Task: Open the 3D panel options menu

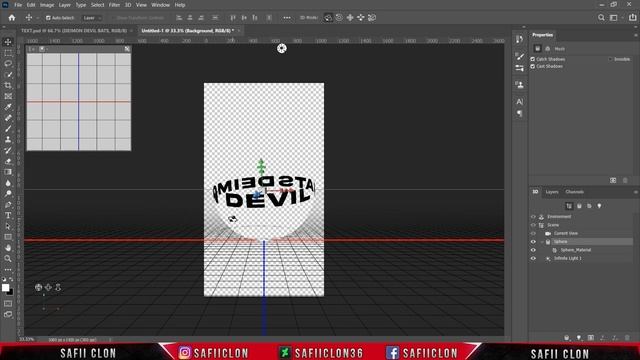Action: 636,192
